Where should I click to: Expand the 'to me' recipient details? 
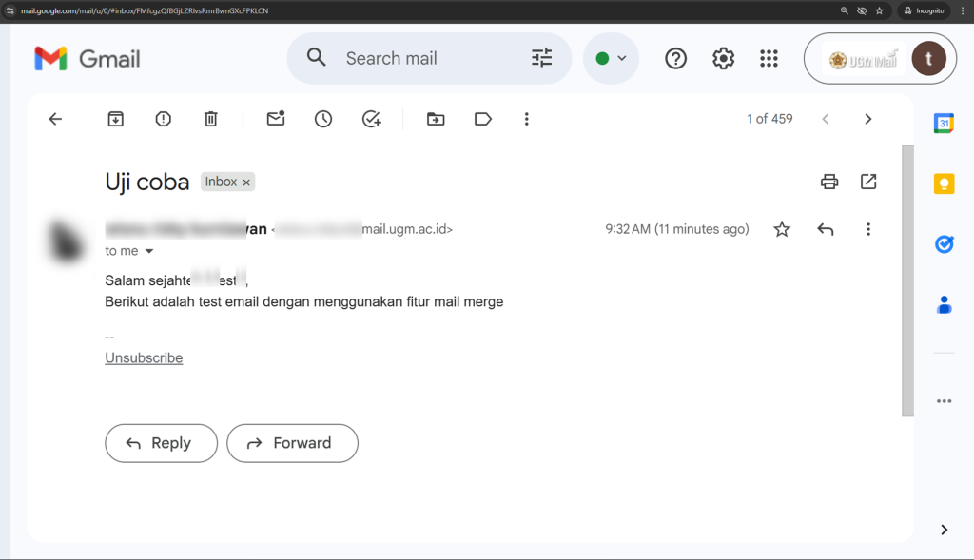coord(148,252)
